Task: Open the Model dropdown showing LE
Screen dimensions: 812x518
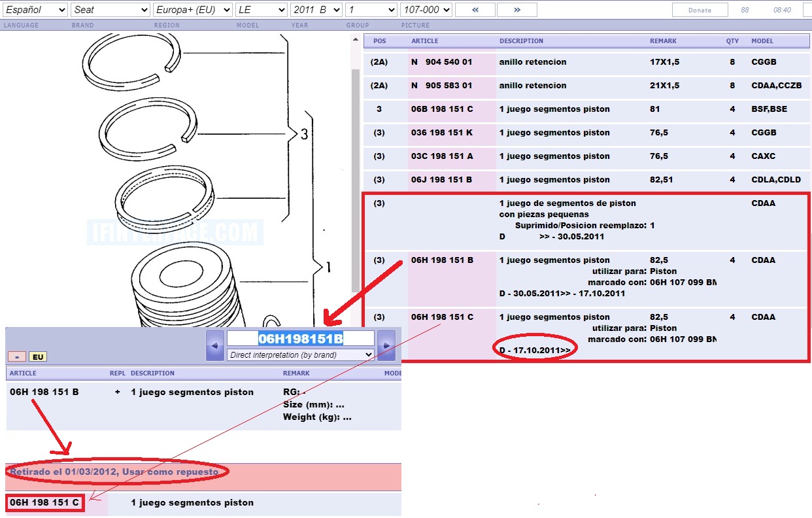Action: click(x=262, y=10)
